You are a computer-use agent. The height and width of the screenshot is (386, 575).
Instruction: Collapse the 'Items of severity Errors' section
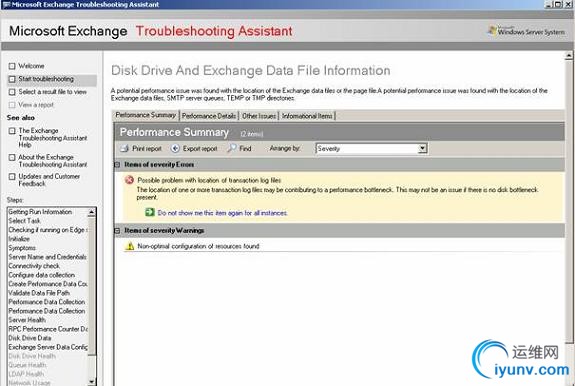click(x=117, y=165)
